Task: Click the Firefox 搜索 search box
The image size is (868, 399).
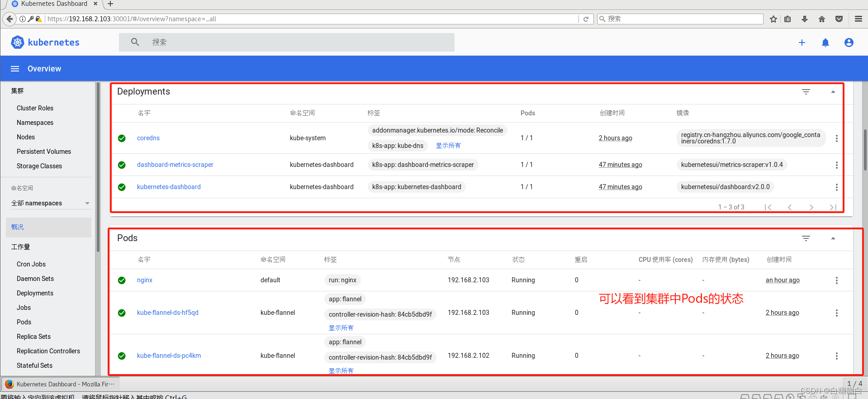Action: point(680,19)
